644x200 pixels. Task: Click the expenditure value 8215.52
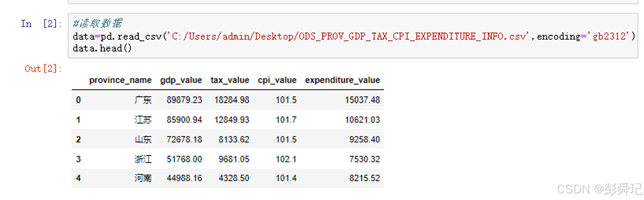click(365, 178)
